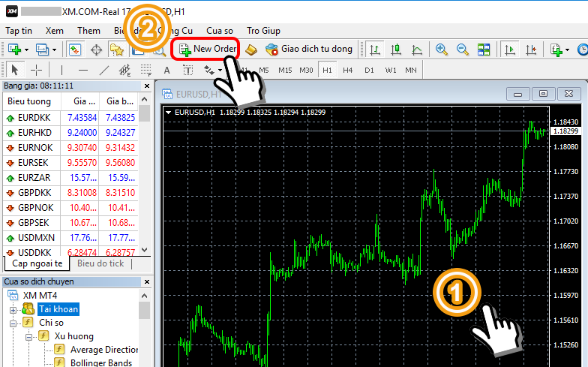
Task: Select the Fibonacci retracement tool
Action: coord(145,70)
